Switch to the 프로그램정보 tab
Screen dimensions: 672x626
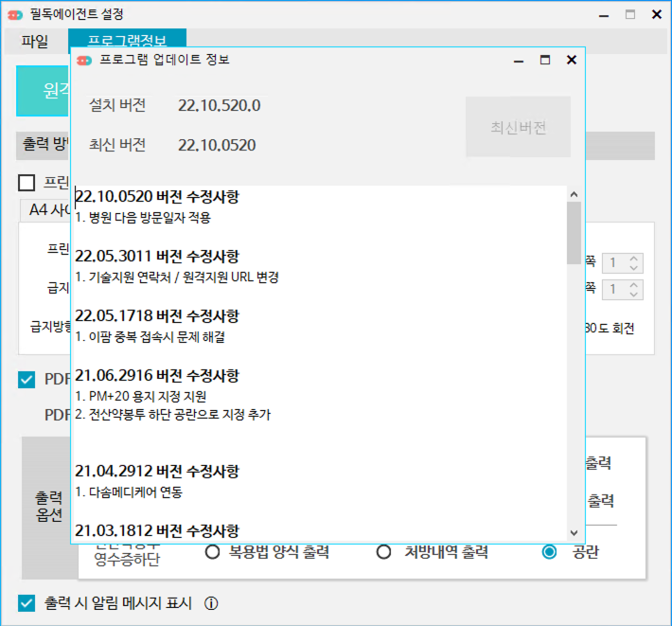tap(127, 41)
